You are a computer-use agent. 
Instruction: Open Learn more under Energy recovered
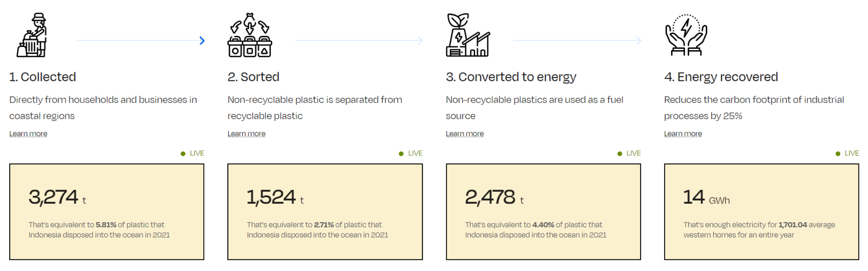(683, 134)
